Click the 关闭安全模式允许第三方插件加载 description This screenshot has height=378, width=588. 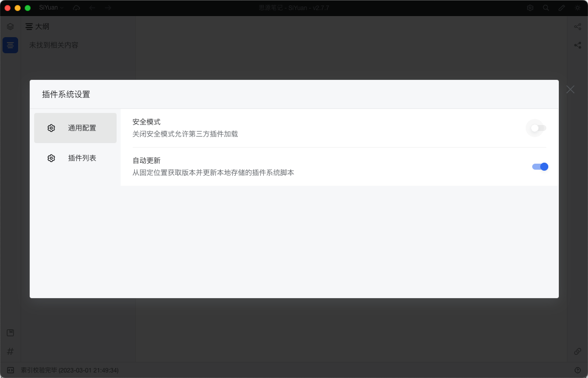[185, 134]
